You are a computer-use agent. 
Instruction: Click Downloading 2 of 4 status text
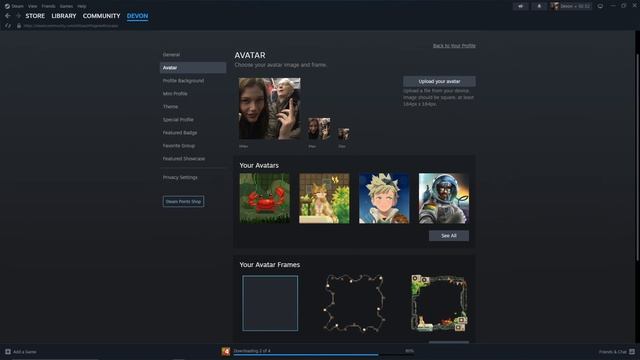click(x=252, y=351)
